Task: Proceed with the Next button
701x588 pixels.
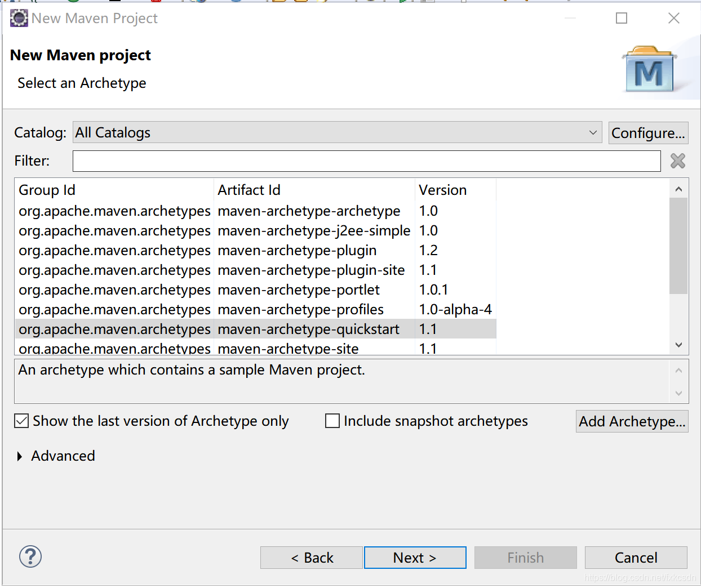Action: tap(415, 558)
